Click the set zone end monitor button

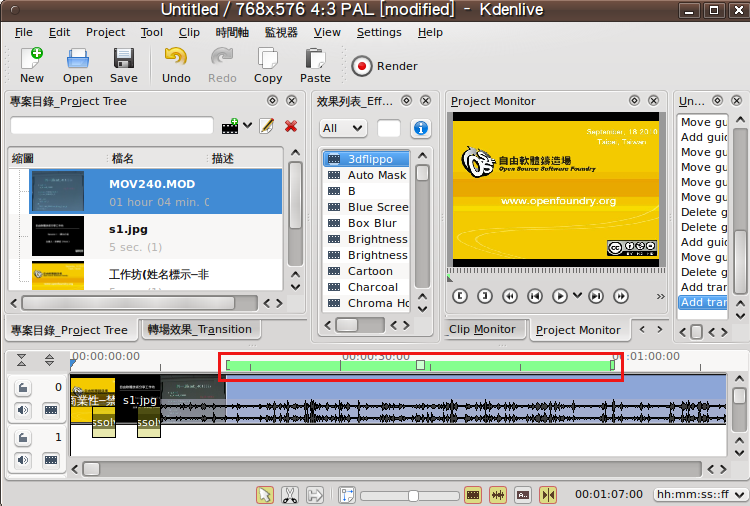[x=485, y=296]
